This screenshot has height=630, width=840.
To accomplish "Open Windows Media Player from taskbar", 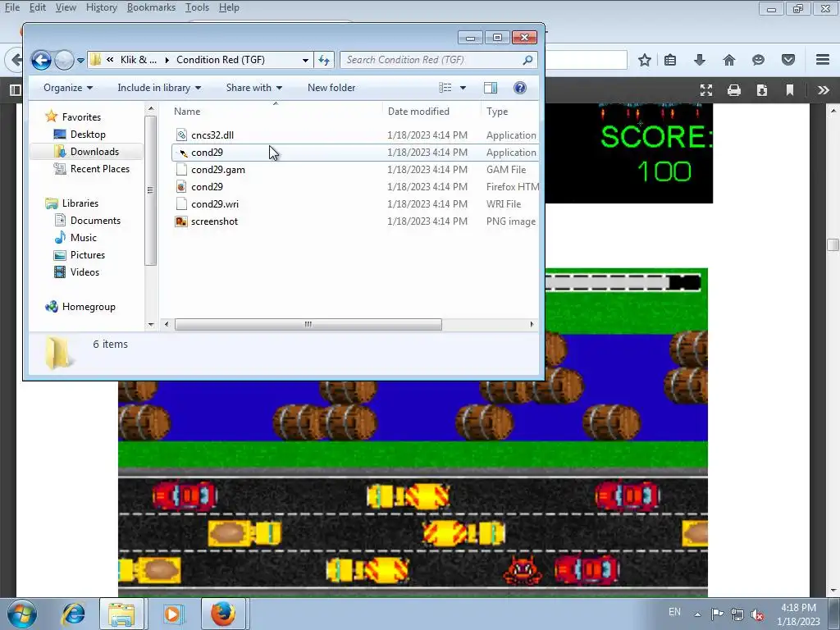I will pyautogui.click(x=172, y=614).
